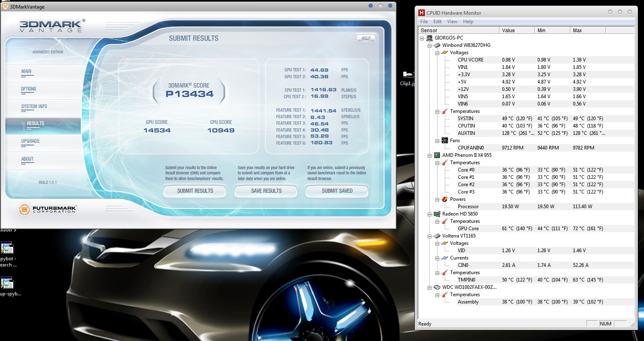This screenshot has width=644, height=341.
Task: Click the P13434 3DMark score value
Action: [x=189, y=94]
